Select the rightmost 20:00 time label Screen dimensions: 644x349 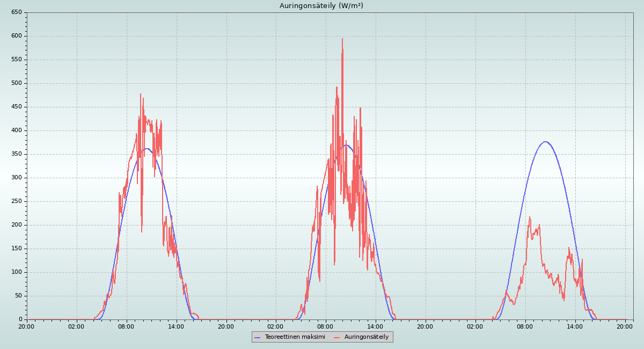point(625,326)
